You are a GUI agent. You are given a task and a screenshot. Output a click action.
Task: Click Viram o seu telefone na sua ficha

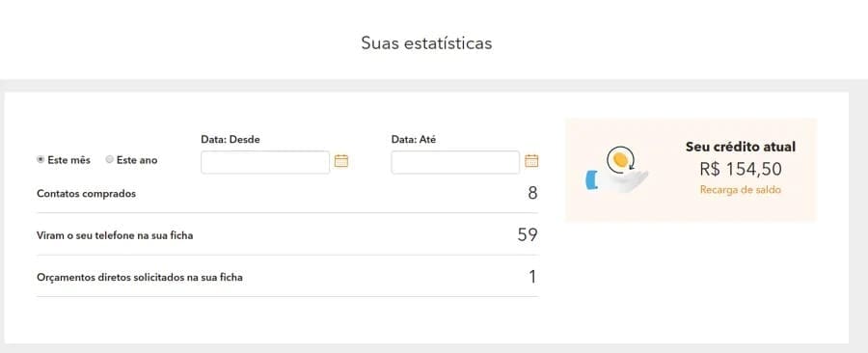pyautogui.click(x=115, y=235)
